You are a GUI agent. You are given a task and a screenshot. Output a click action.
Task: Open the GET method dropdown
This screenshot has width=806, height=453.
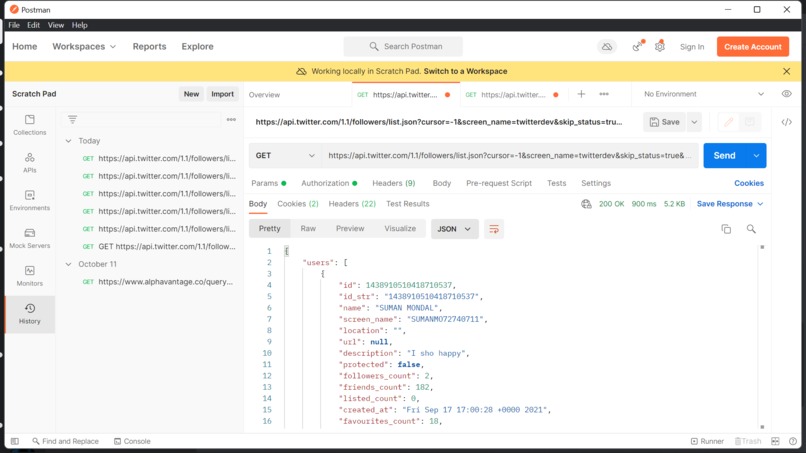[284, 155]
